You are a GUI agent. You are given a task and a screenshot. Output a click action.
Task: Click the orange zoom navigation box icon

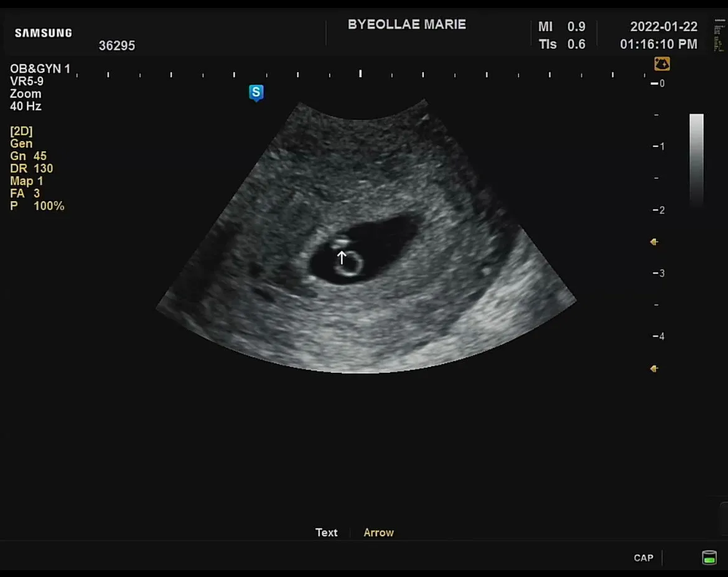662,63
